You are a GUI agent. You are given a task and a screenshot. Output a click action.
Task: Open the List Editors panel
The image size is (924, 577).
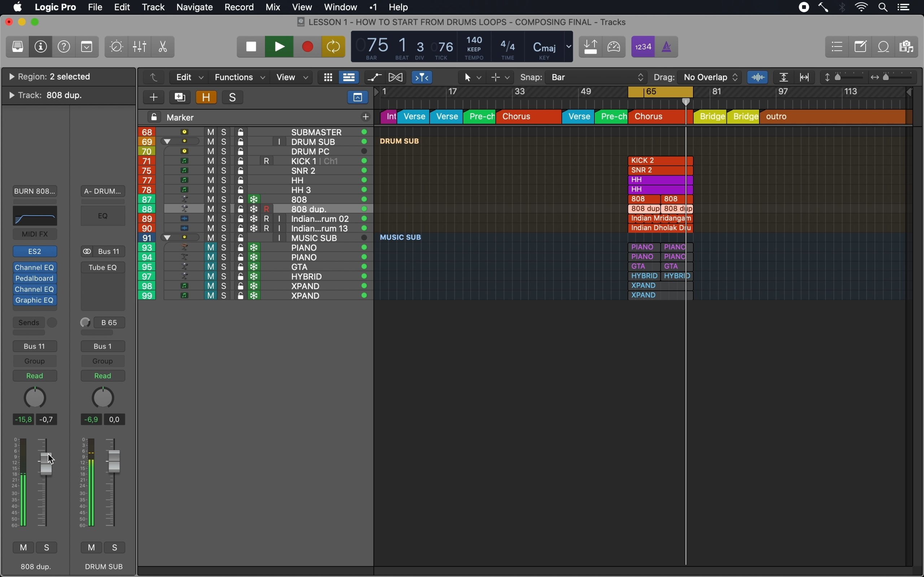(837, 47)
